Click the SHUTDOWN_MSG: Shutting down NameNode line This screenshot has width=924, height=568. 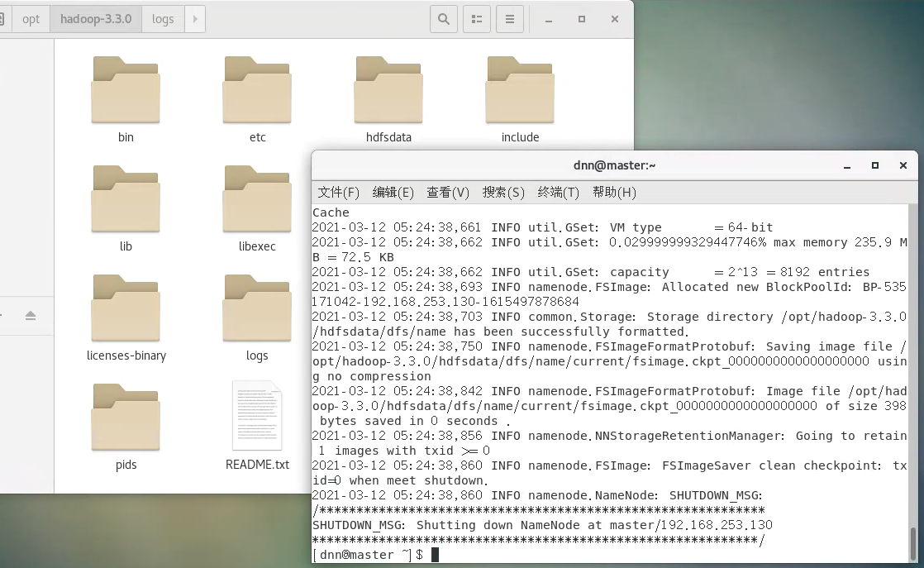pyautogui.click(x=542, y=525)
